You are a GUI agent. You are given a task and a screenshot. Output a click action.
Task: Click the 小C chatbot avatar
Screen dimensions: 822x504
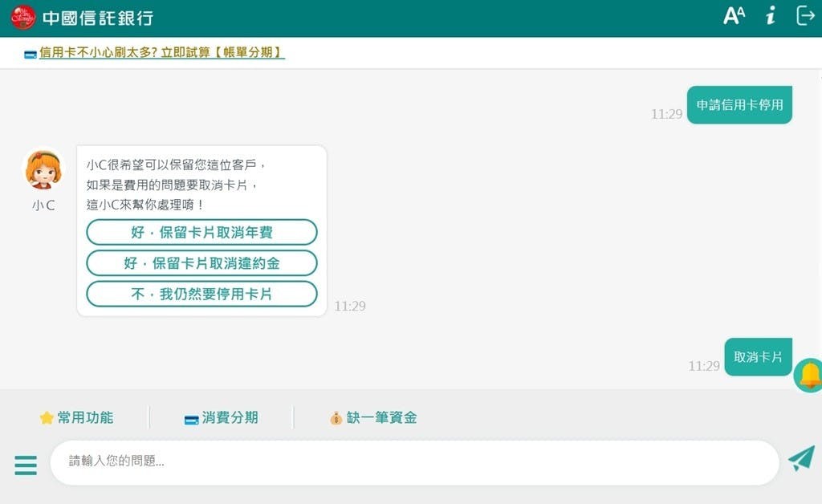click(43, 169)
